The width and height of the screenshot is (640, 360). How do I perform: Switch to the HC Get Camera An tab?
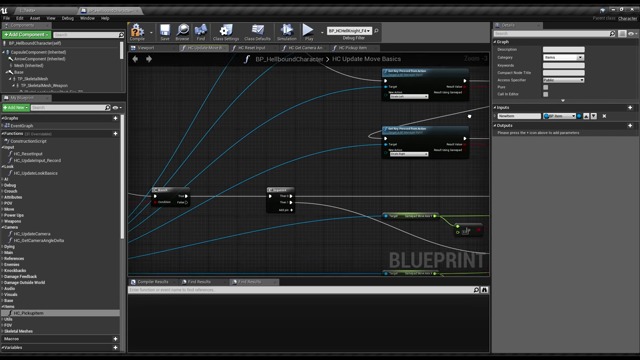point(305,48)
